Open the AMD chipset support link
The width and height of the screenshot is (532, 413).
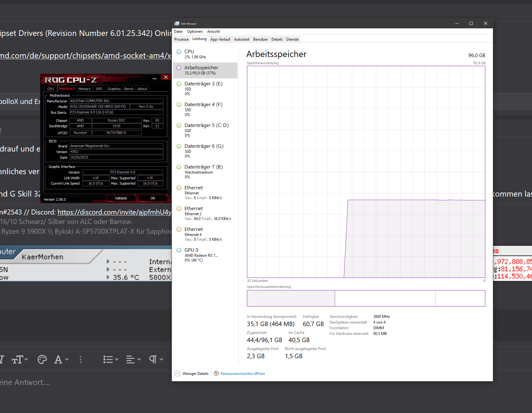85,56
